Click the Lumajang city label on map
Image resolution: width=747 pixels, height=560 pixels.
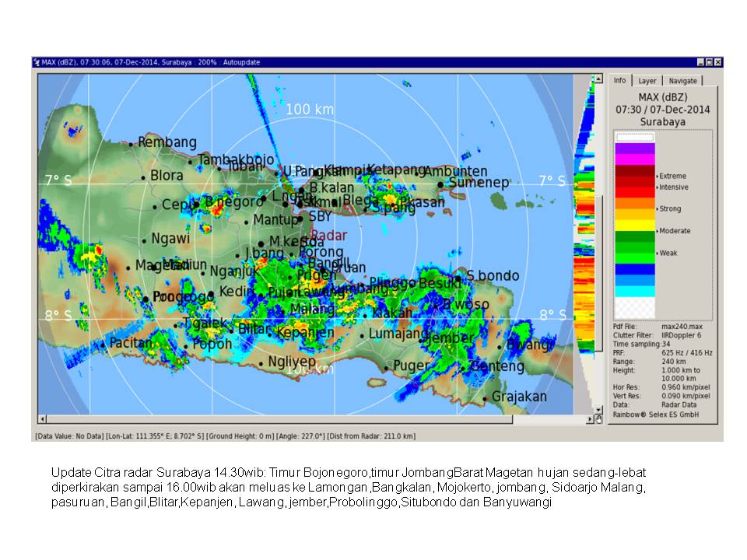point(398,334)
